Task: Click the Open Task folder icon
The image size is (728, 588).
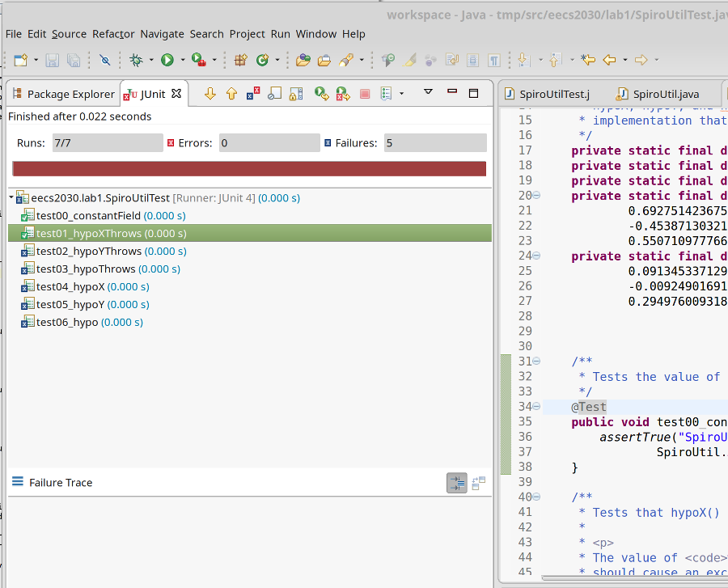Action: click(324, 61)
